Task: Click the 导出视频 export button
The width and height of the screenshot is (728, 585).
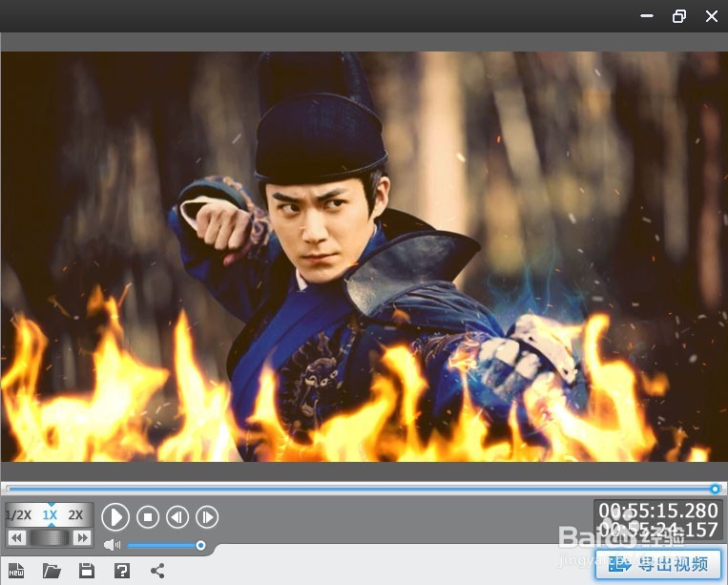Action: coord(658,564)
